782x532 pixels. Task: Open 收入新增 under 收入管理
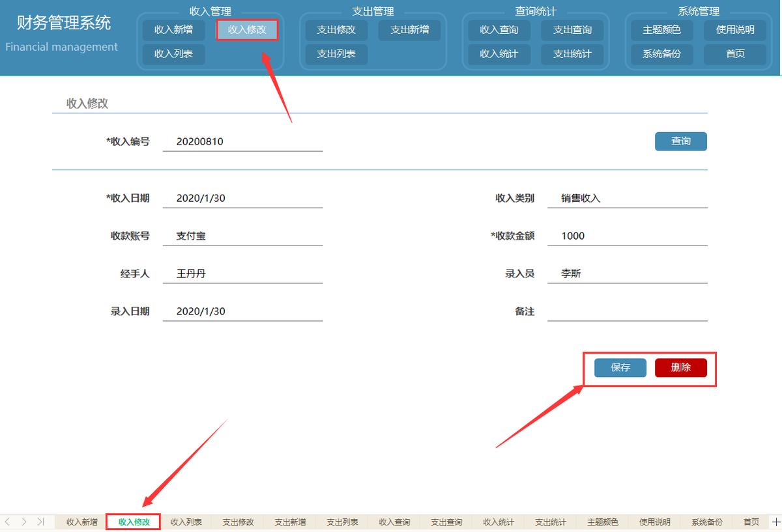coord(173,30)
